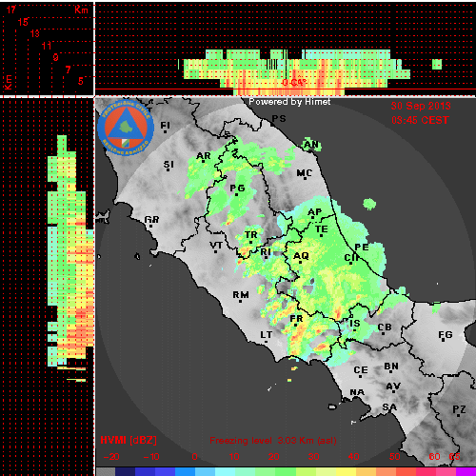This screenshot has width=476, height=476.
Task: Click the 40 dBZ yellow legend swatch
Action: tap(347, 471)
